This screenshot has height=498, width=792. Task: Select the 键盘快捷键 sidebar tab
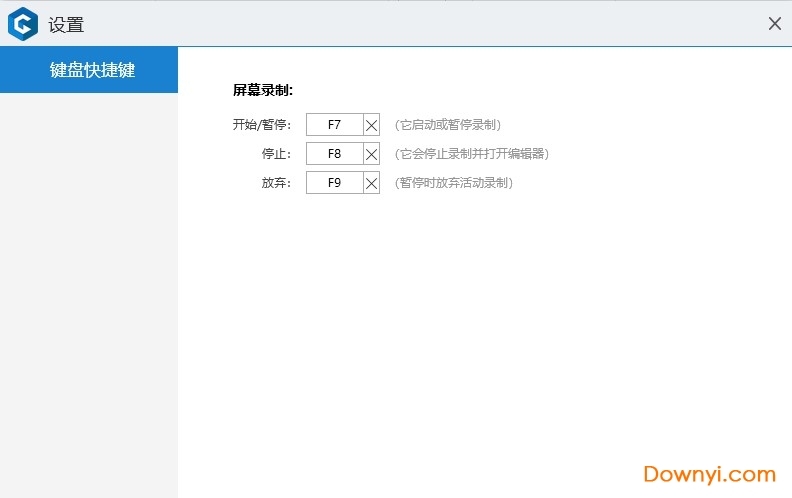89,70
